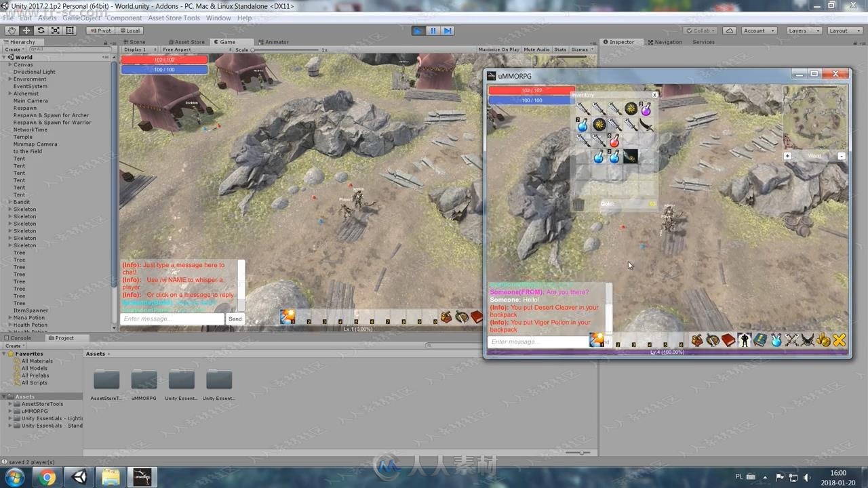Toggle Pivot handle position
Viewport: 868px width, 488px height.
(x=100, y=30)
